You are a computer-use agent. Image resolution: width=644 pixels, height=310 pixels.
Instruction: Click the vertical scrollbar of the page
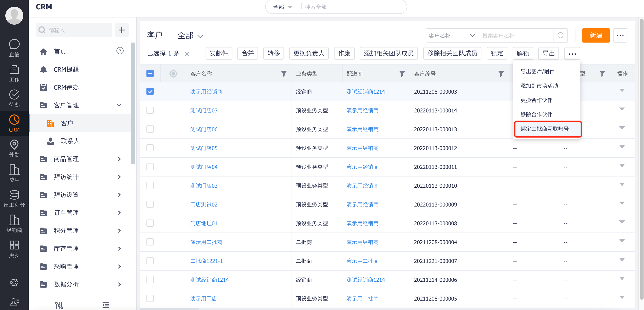tap(642, 159)
